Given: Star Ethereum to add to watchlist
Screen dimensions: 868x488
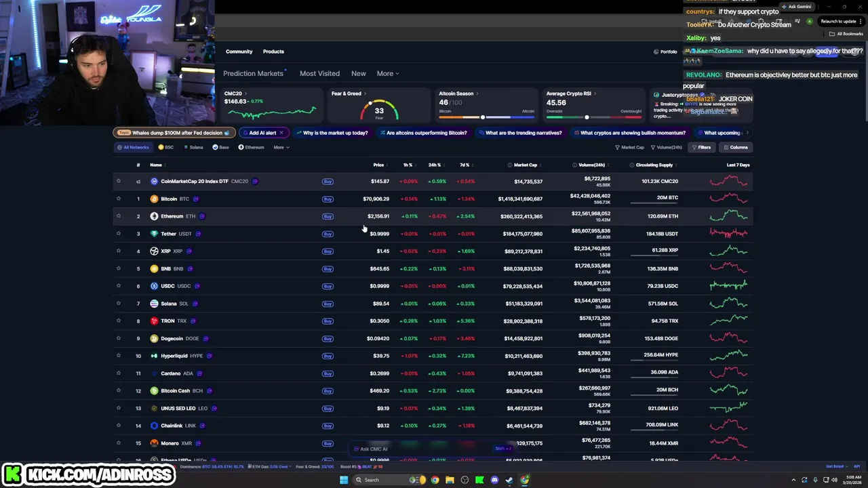Looking at the screenshot, I should (x=119, y=216).
